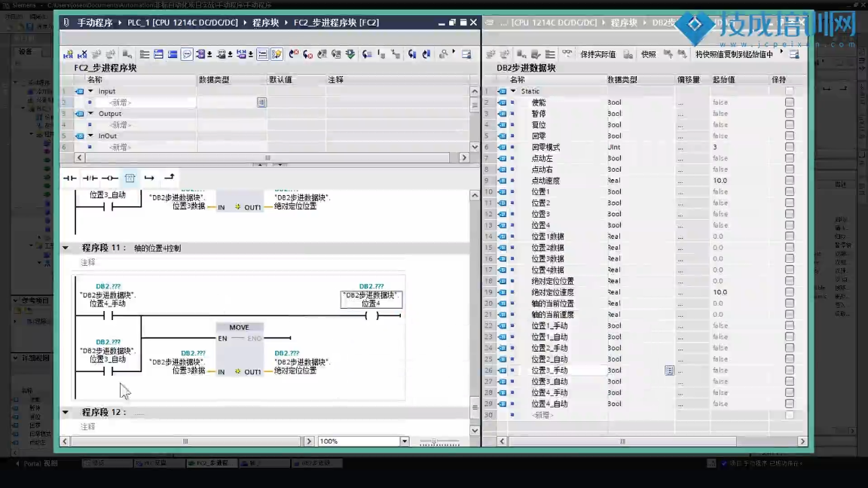
Task: Check the retain box for 复位
Action: coord(790,124)
